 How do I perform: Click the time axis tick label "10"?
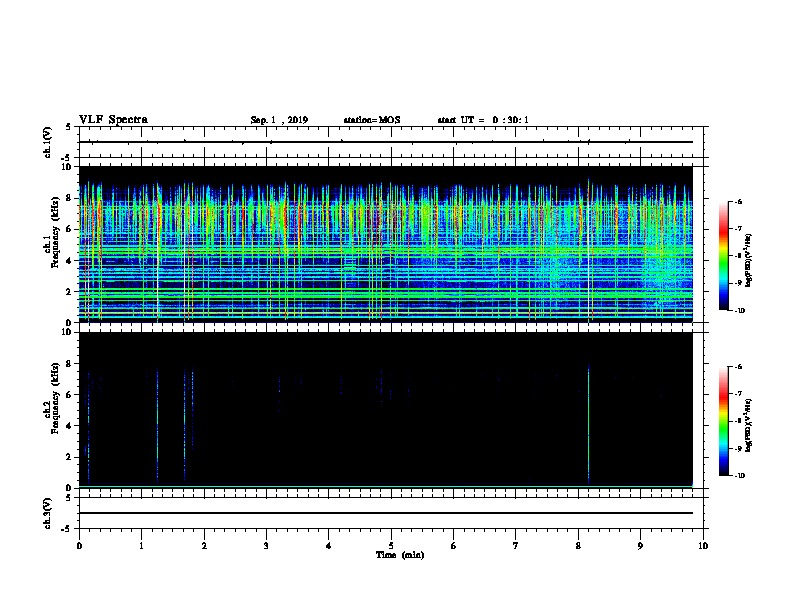click(703, 546)
